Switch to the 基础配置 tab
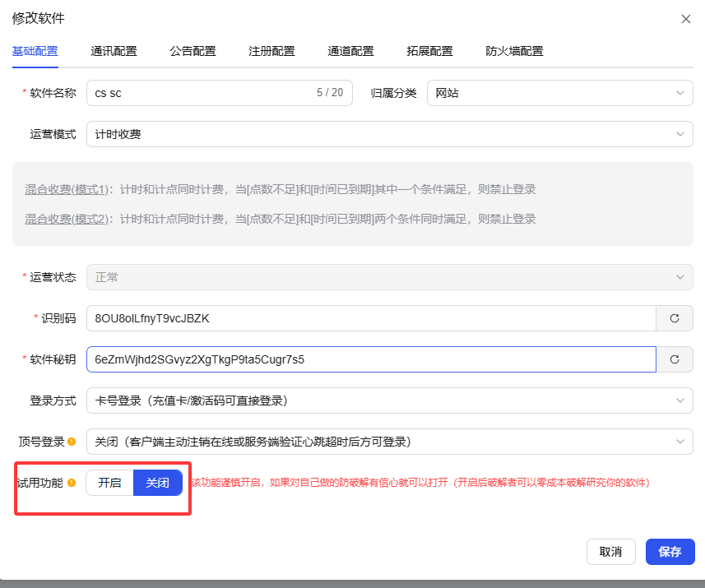705x588 pixels. [x=35, y=51]
